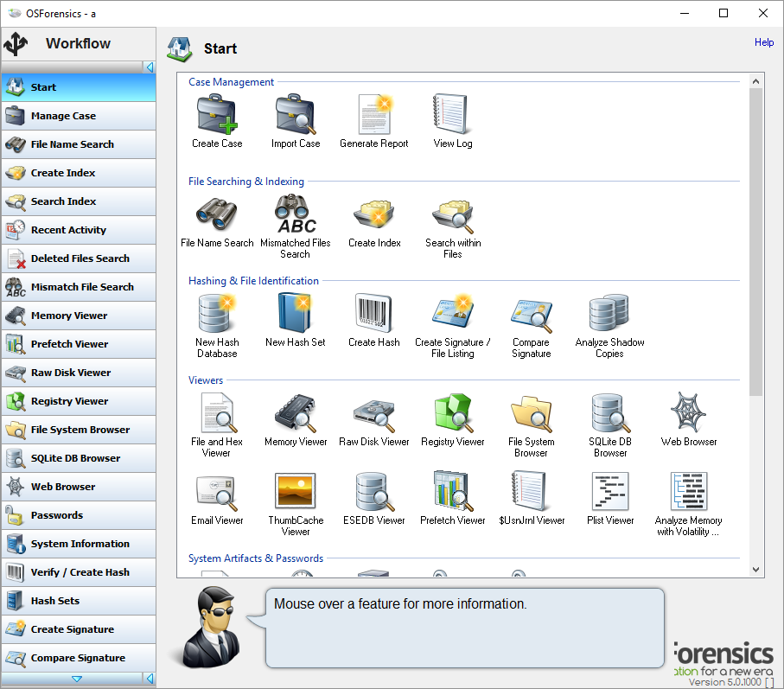The width and height of the screenshot is (784, 689).
Task: Click the Start panel scroll down arrow
Action: (x=756, y=570)
